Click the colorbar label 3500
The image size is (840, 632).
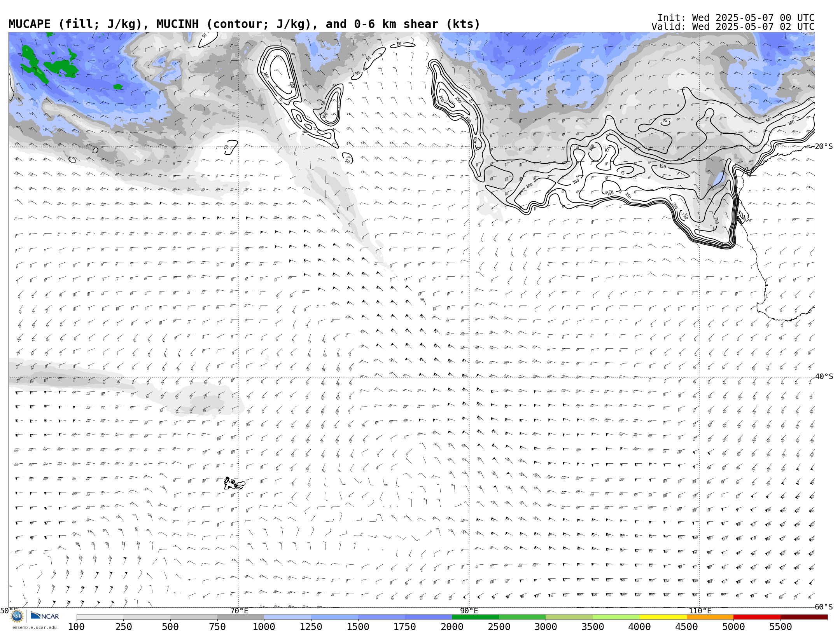pyautogui.click(x=593, y=627)
